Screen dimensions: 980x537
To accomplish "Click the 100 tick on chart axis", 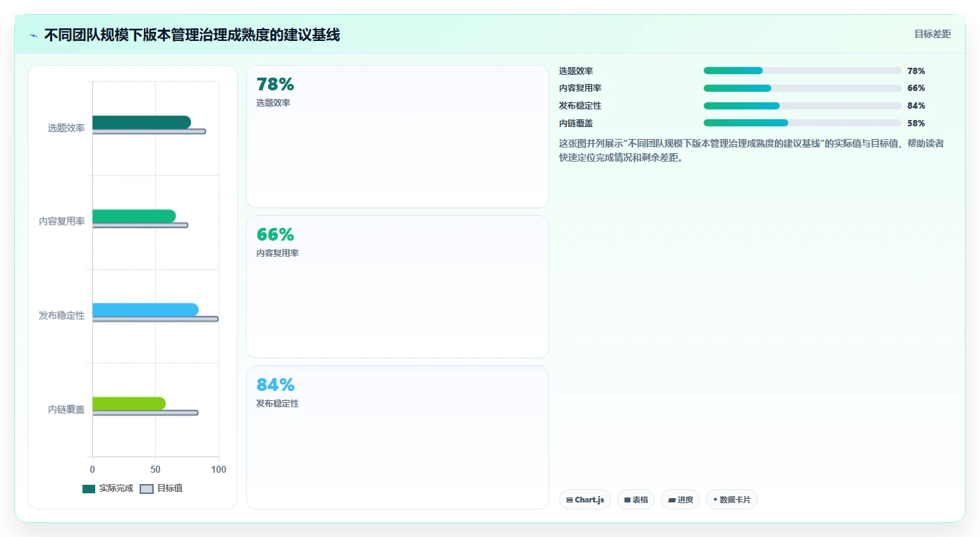I will [x=219, y=469].
